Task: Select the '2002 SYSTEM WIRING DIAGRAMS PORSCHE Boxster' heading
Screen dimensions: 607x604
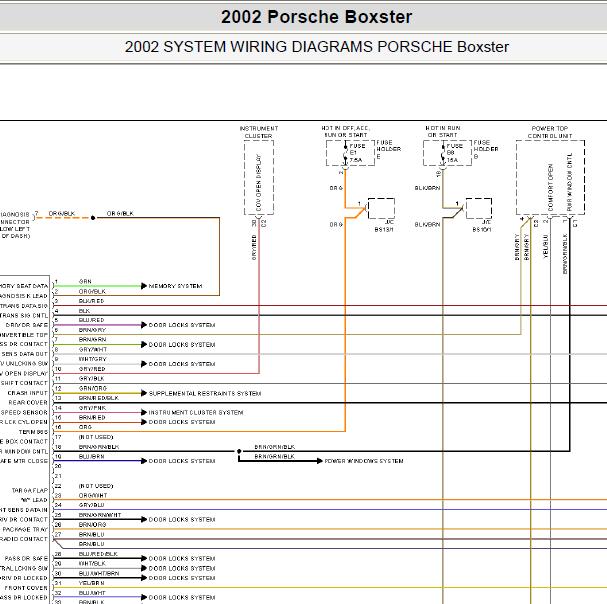Action: [316, 46]
